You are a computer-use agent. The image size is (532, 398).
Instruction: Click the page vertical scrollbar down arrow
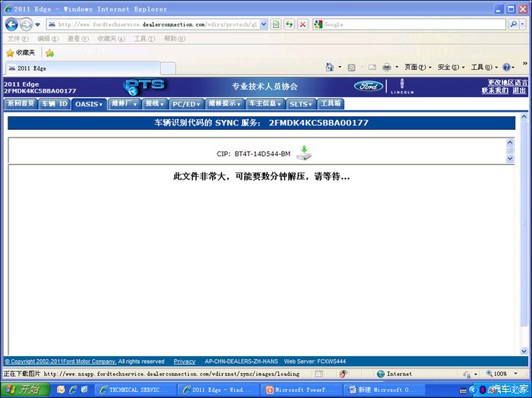coord(524,351)
